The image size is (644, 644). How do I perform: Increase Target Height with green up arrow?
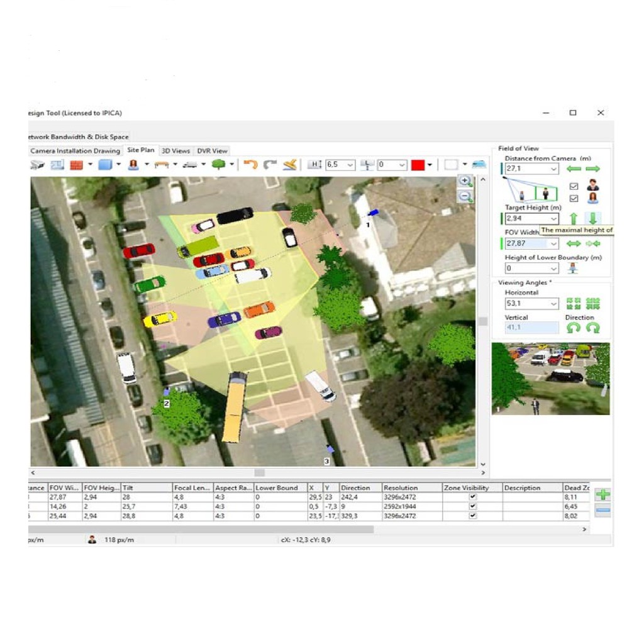pyautogui.click(x=574, y=218)
